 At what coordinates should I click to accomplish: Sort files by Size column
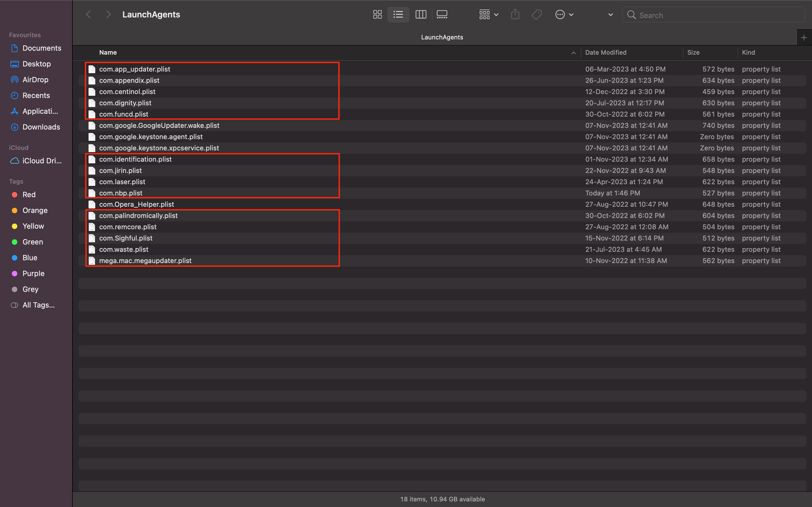(x=693, y=52)
